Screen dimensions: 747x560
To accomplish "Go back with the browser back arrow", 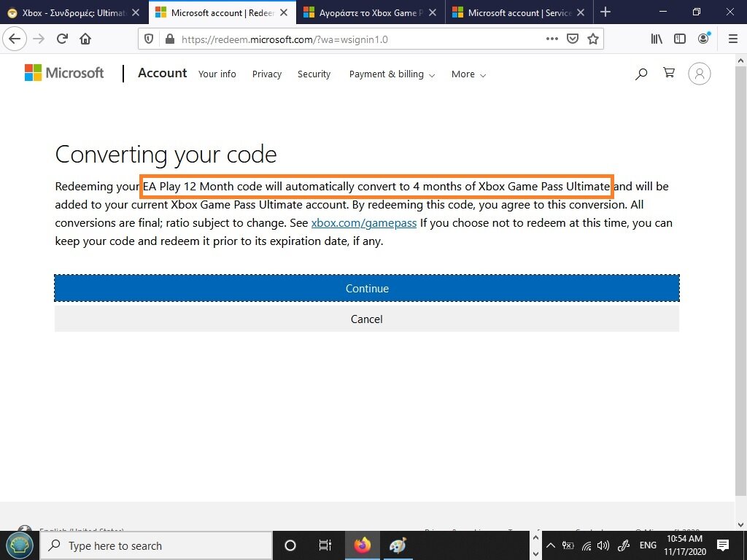I will (x=15, y=39).
